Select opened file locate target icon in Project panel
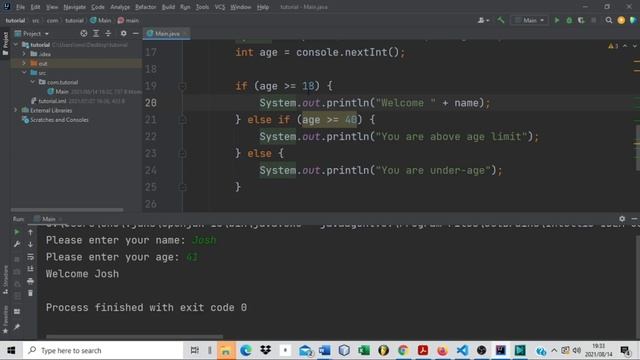Screen dimensions: 640x360 84,33
